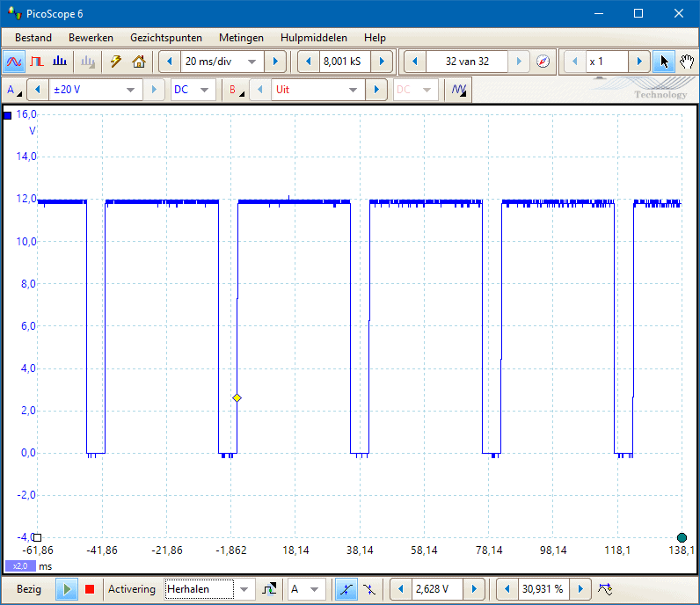This screenshot has width=700, height=605.
Task: Select Persistence mode icon
Action: coord(37,62)
